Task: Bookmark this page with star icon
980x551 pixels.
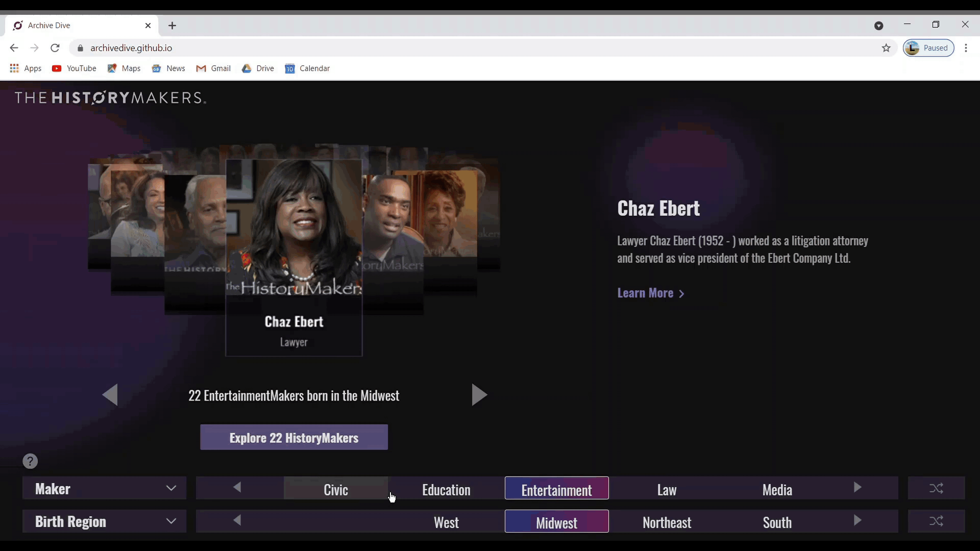Action: [886, 48]
